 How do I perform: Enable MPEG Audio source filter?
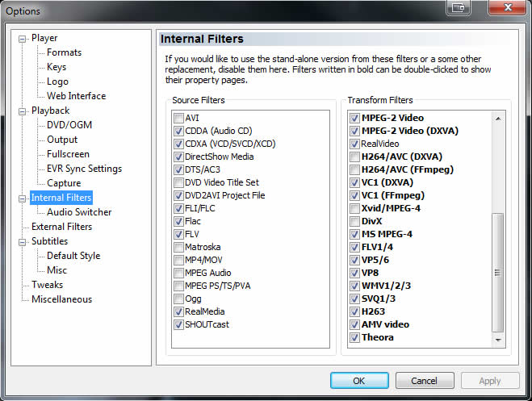178,274
